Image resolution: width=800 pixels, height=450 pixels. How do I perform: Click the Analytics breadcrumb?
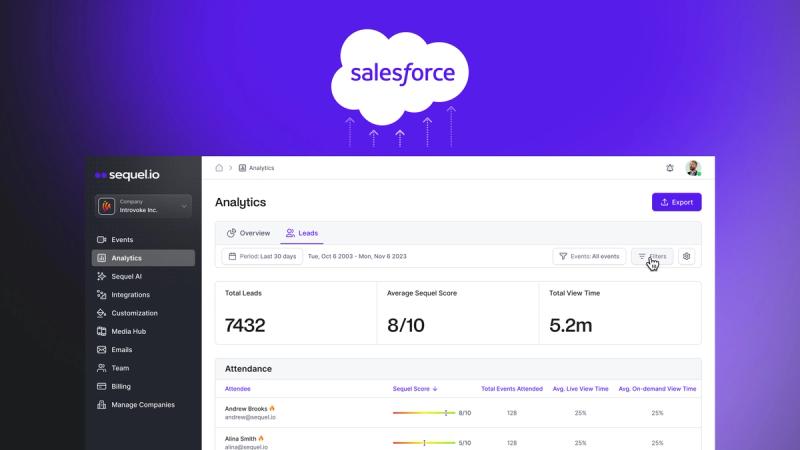coord(257,168)
